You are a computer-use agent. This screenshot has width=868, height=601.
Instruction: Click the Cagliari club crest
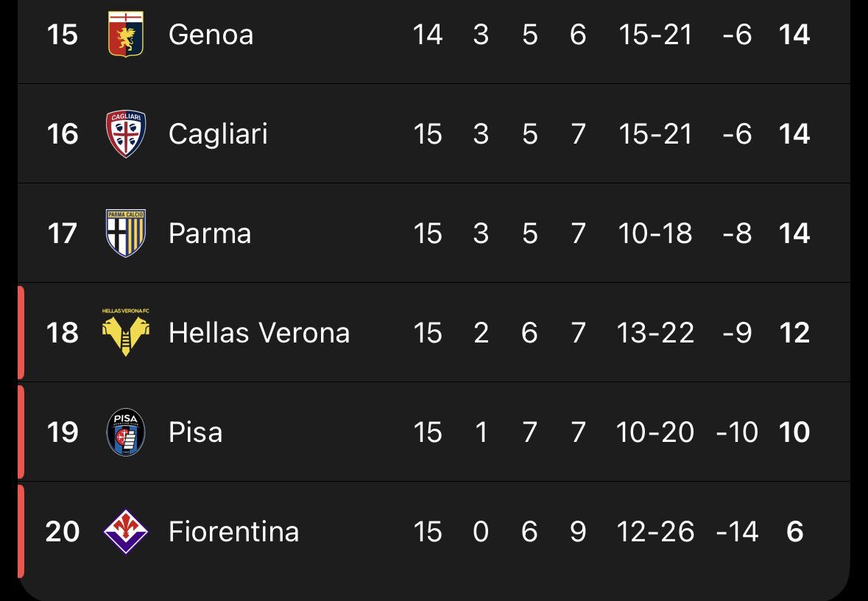[126, 134]
